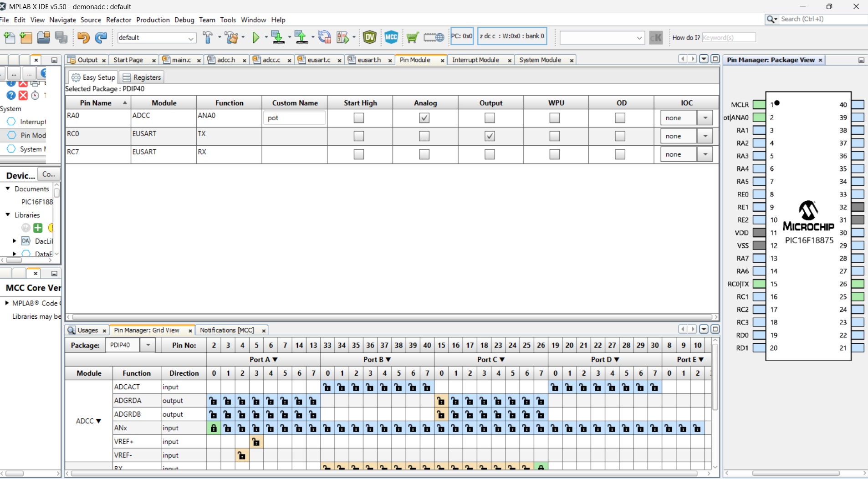Open the Data Visualizer DV icon
868x479 pixels.
[369, 37]
